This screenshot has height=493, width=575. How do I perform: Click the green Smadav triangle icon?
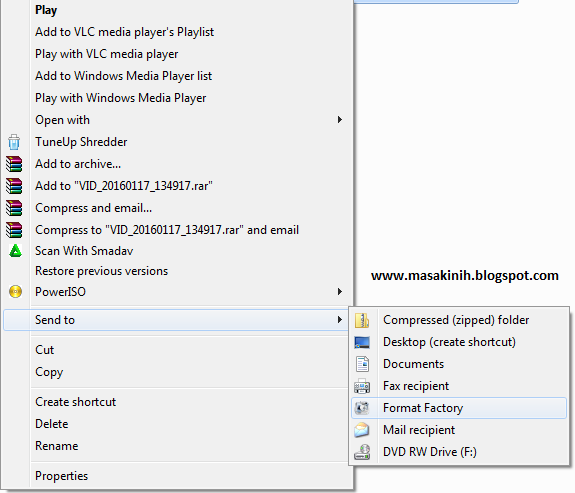click(15, 251)
